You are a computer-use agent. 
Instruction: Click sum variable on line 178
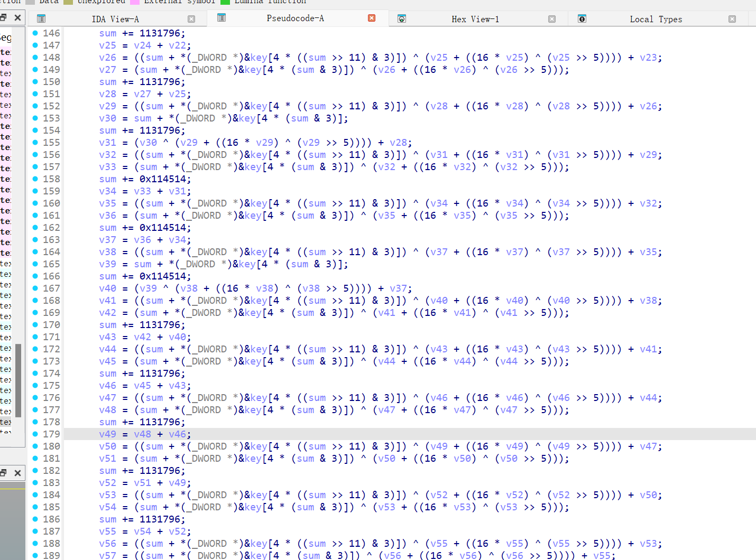tap(107, 422)
